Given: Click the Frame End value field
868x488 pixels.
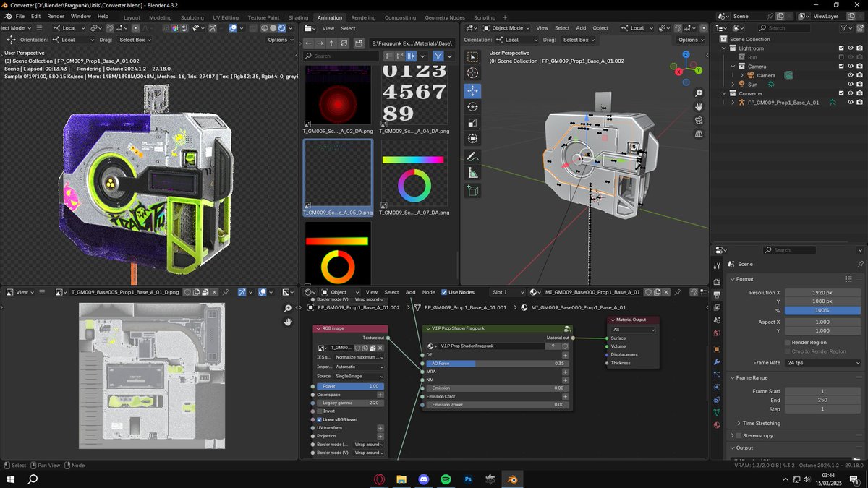Looking at the screenshot, I should click(822, 400).
